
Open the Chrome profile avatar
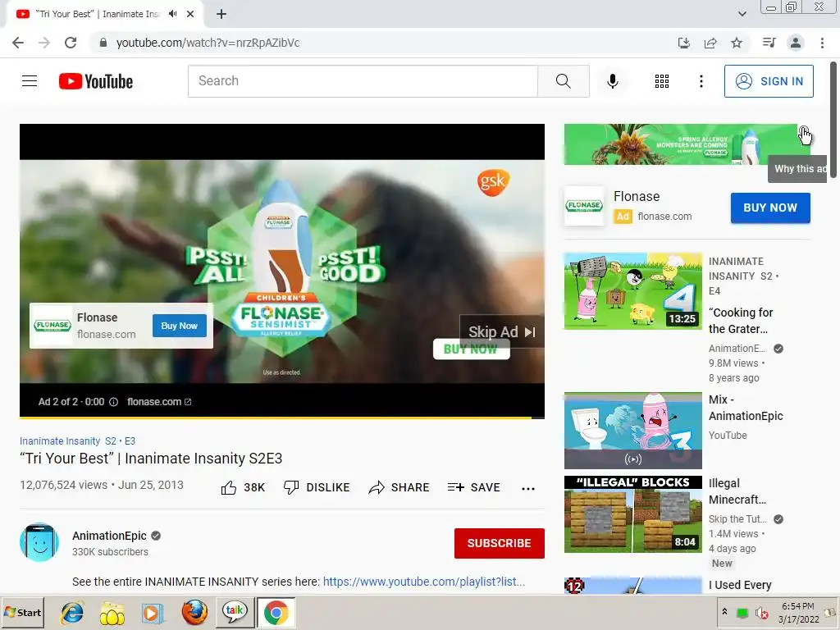pyautogui.click(x=796, y=43)
